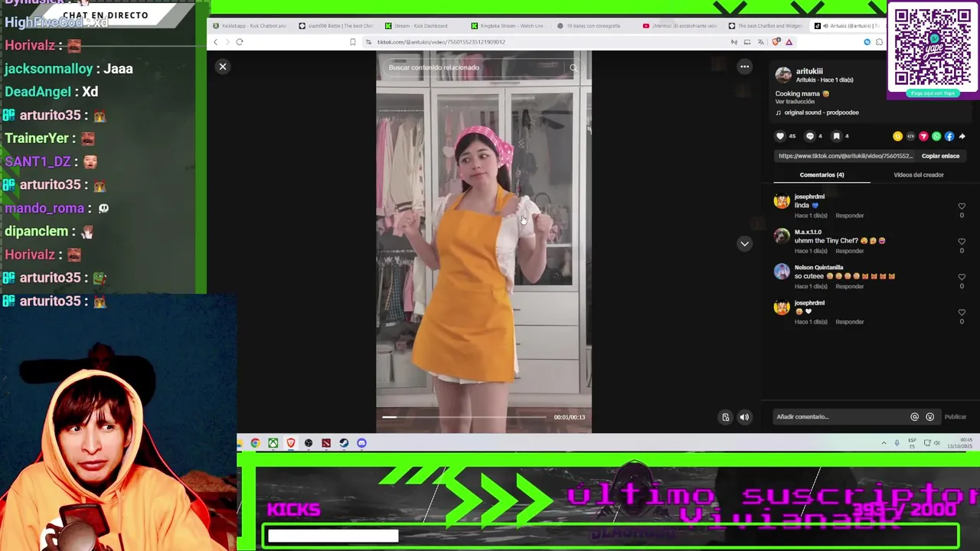Share via red send-to-friends icon
This screenshot has width=980, height=551.
pyautogui.click(x=923, y=136)
